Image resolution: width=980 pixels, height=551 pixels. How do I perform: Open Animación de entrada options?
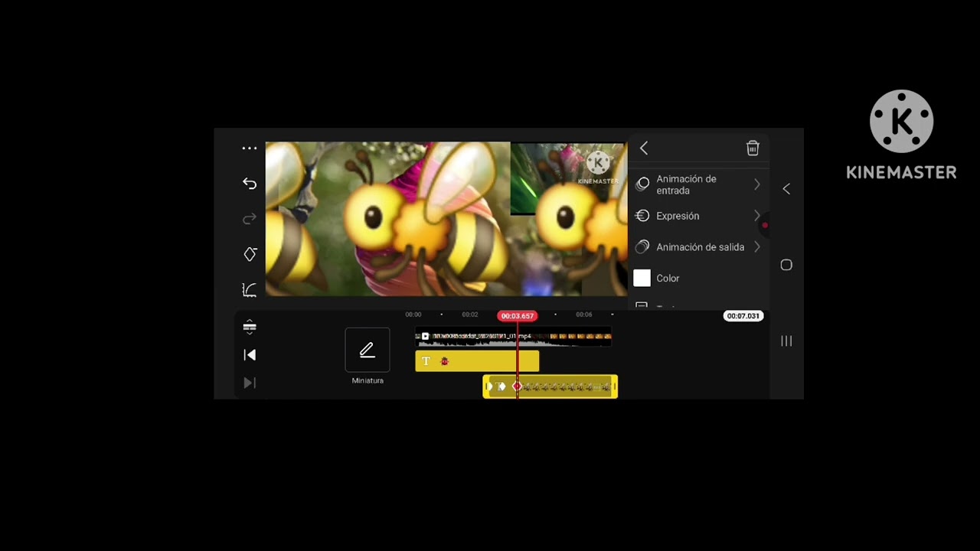click(698, 184)
